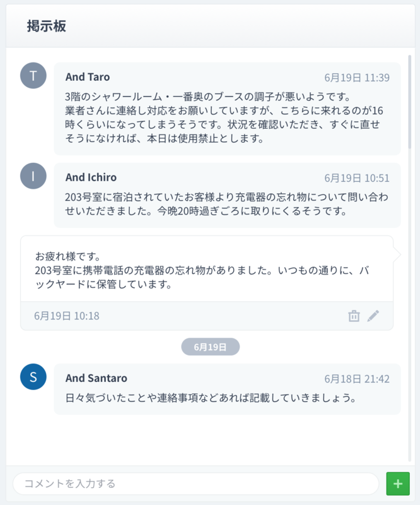Click And Taro's avatar with letter T
Viewport: 420px width, 505px height.
coord(33,76)
